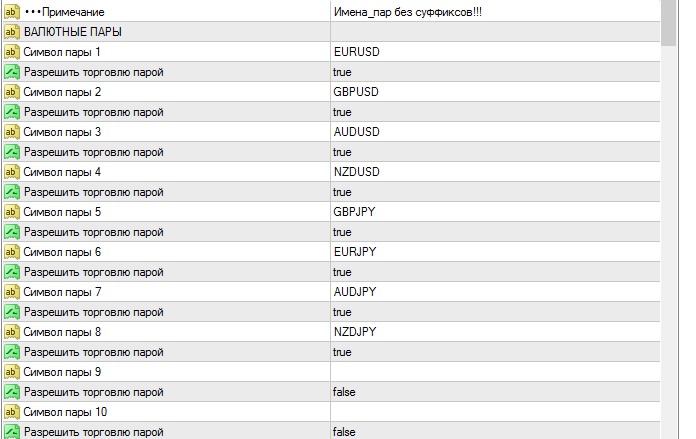
Task: Select the Символ пары 4 row label
Action: tap(62, 172)
